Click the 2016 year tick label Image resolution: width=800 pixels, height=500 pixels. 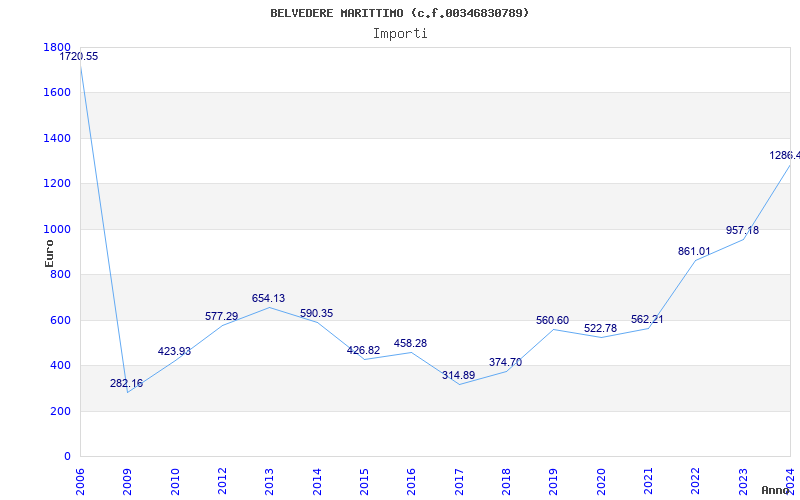pyautogui.click(x=412, y=482)
